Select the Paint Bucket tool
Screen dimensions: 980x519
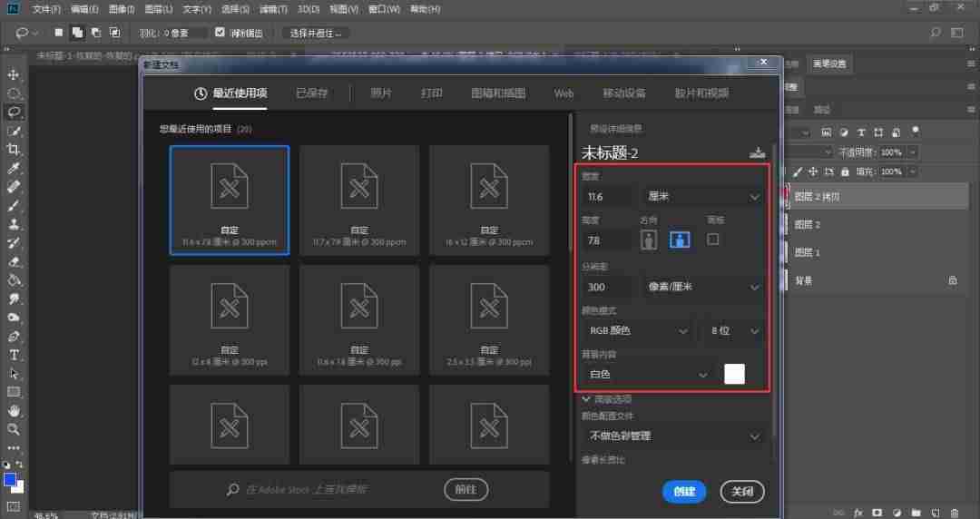(13, 280)
